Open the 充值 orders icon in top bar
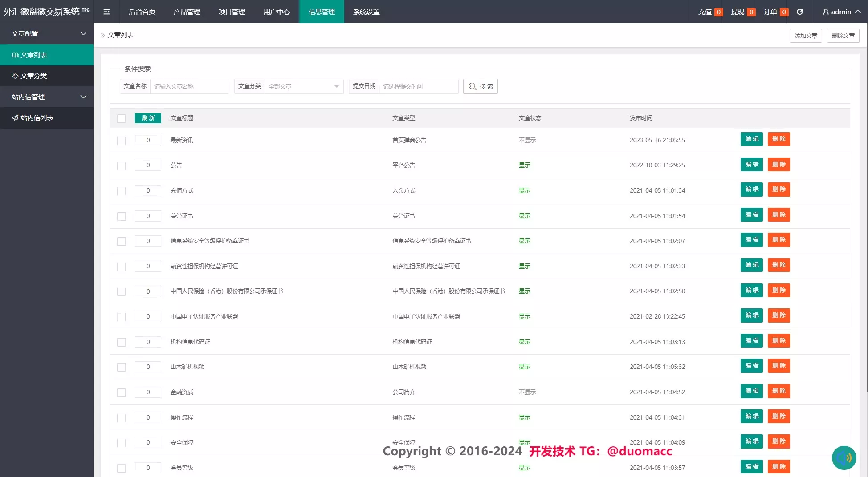The image size is (868, 477). [x=708, y=12]
